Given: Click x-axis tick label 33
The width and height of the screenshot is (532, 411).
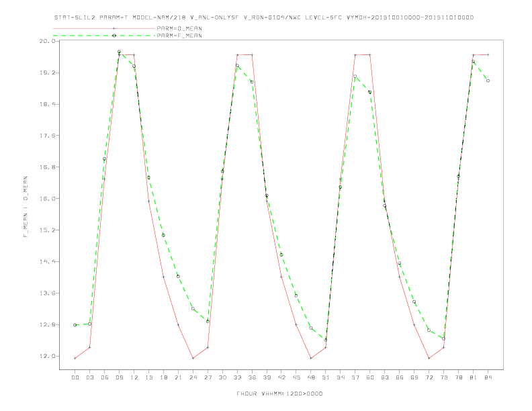Looking at the screenshot, I should tap(237, 377).
